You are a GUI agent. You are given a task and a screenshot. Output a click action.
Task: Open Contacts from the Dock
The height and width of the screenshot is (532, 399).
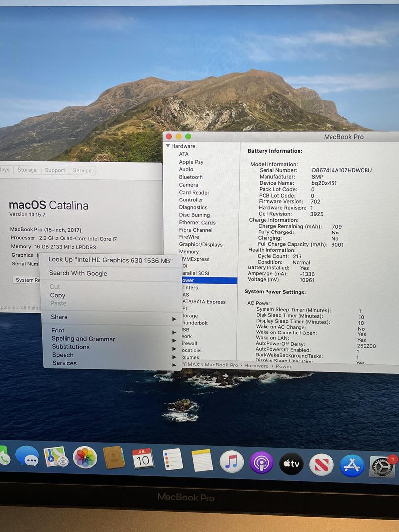114,458
